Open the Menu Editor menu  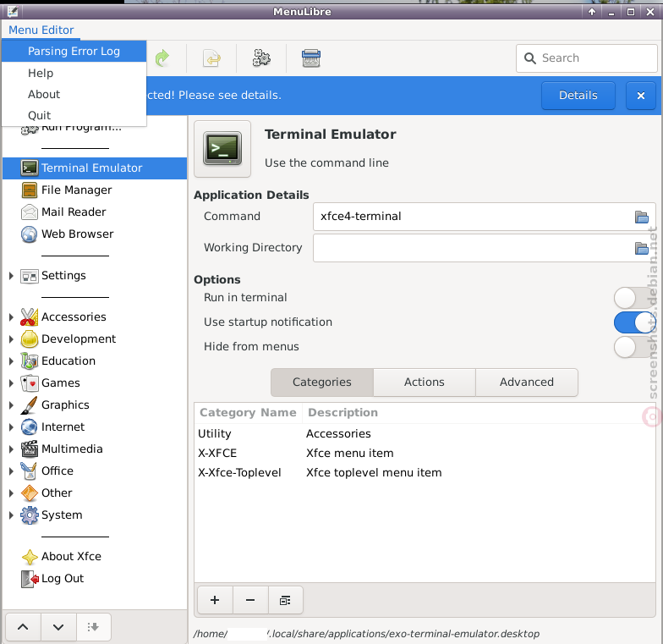(41, 30)
